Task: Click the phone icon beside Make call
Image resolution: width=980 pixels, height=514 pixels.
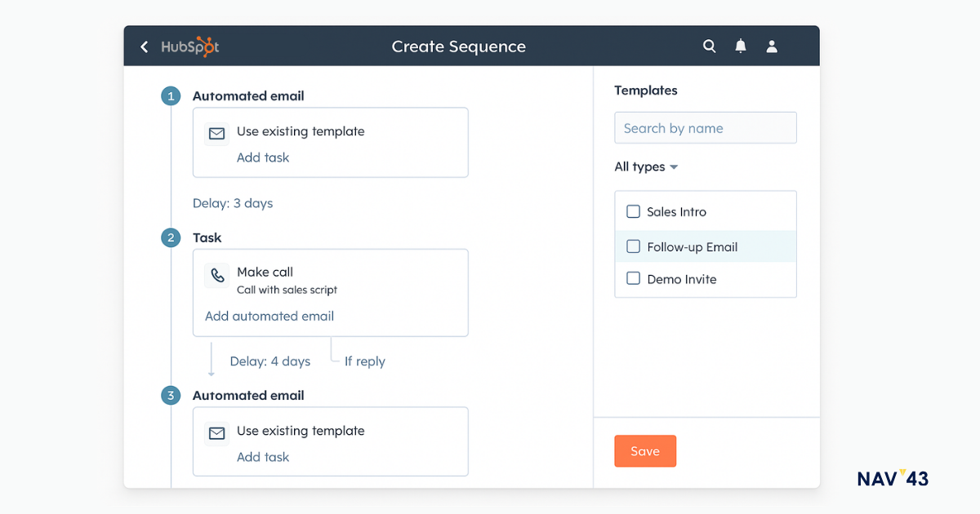Action: 217,276
